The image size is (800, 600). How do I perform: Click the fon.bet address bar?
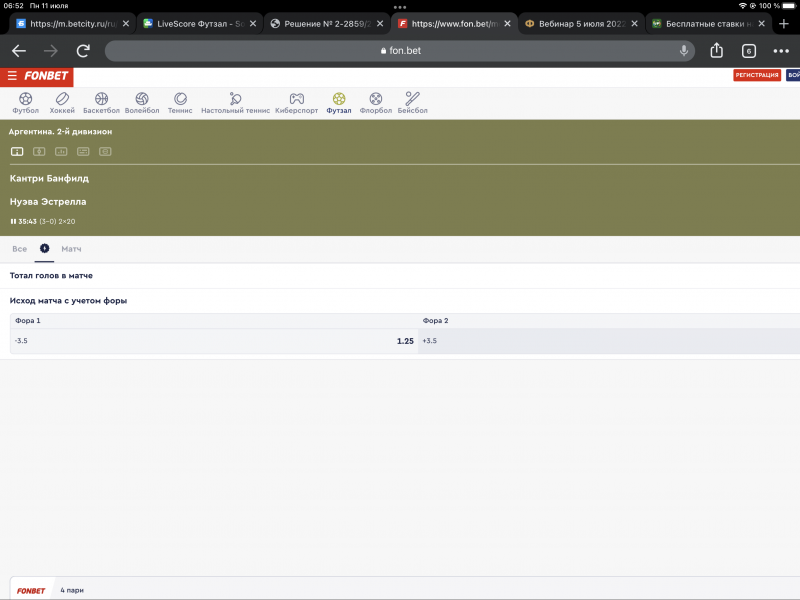400,51
